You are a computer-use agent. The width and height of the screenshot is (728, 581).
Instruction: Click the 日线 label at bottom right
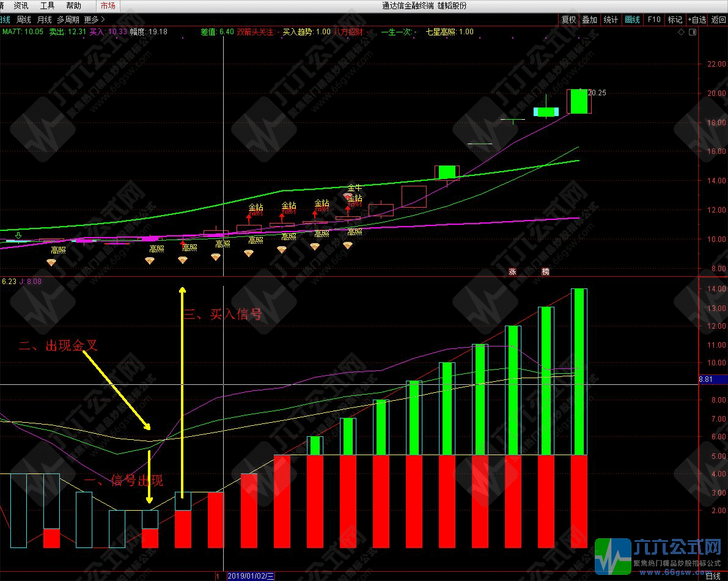pos(712,576)
